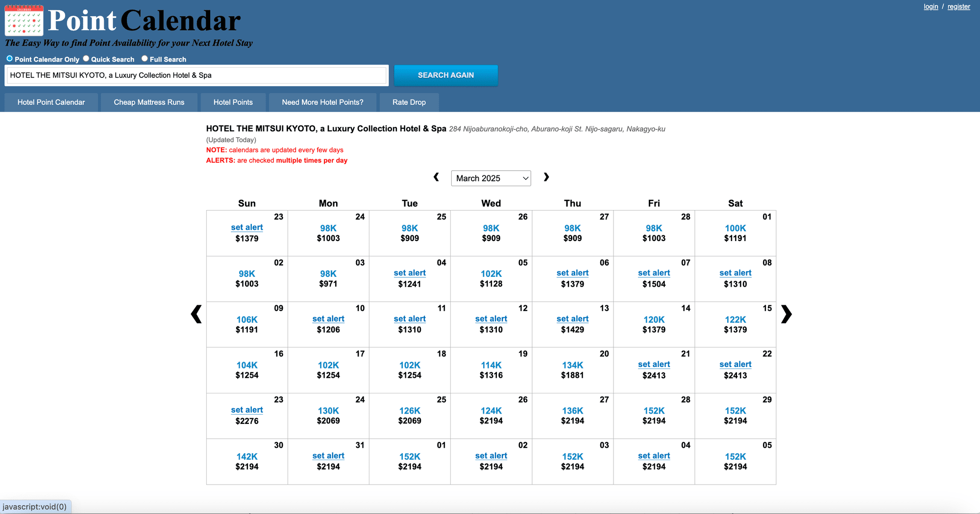The image size is (980, 514).
Task: Click 100K points for March 01
Action: click(735, 228)
